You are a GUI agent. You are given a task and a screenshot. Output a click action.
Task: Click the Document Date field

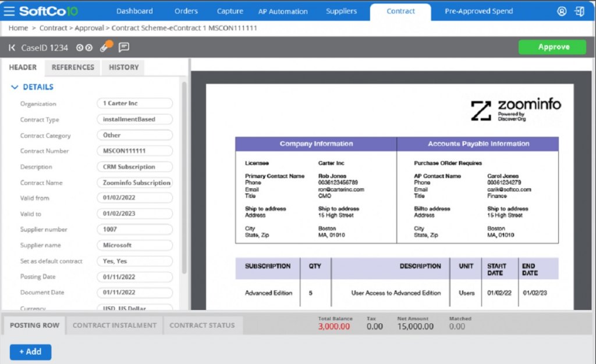tap(134, 292)
